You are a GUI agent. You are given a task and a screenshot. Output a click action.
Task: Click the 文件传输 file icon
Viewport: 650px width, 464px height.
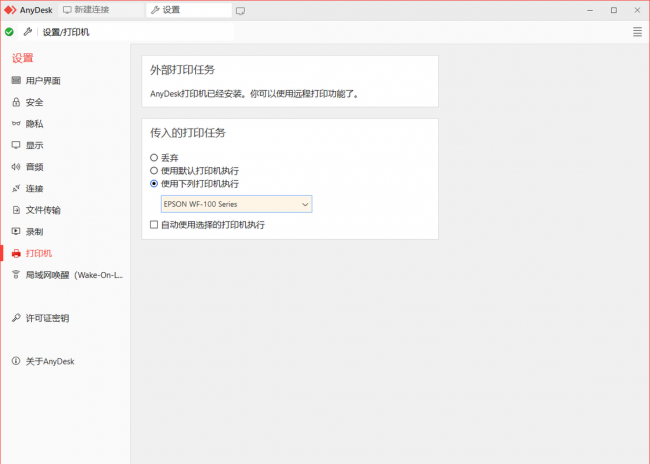(x=16, y=210)
